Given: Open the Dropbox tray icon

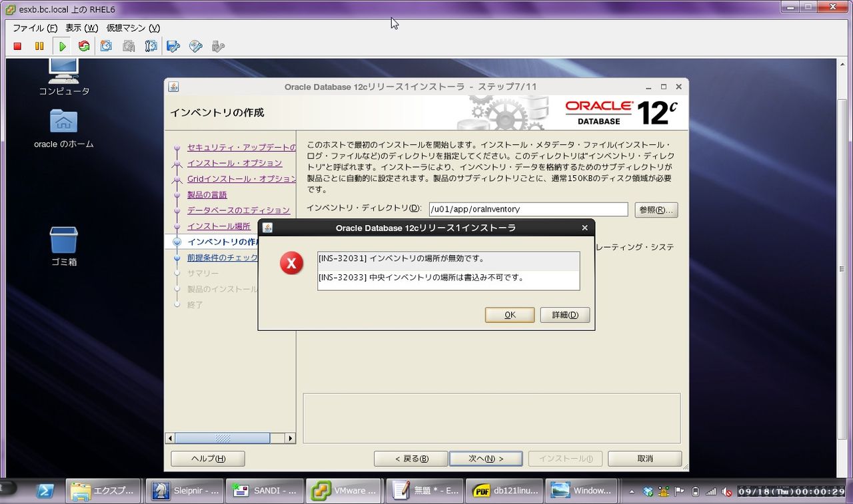Looking at the screenshot, I should [646, 491].
